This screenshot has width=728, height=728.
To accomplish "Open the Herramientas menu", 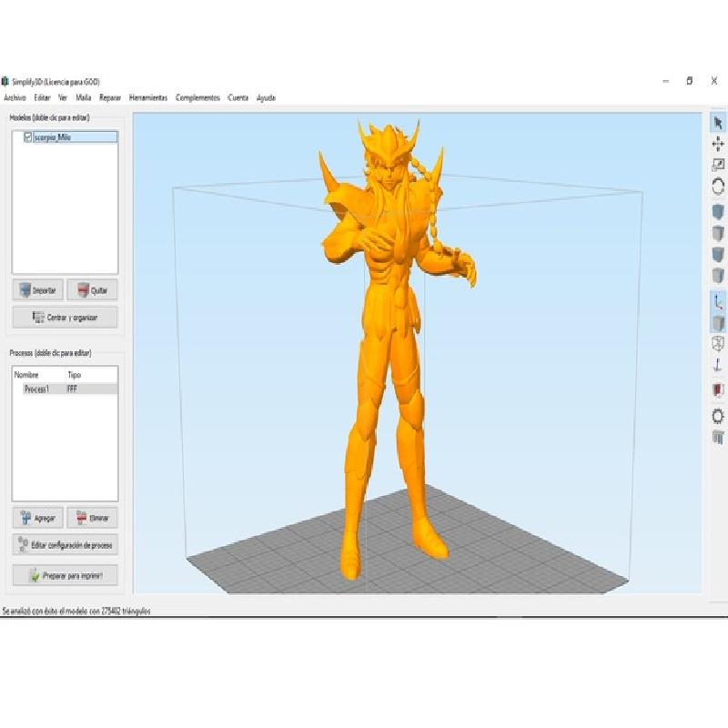I will [x=148, y=97].
